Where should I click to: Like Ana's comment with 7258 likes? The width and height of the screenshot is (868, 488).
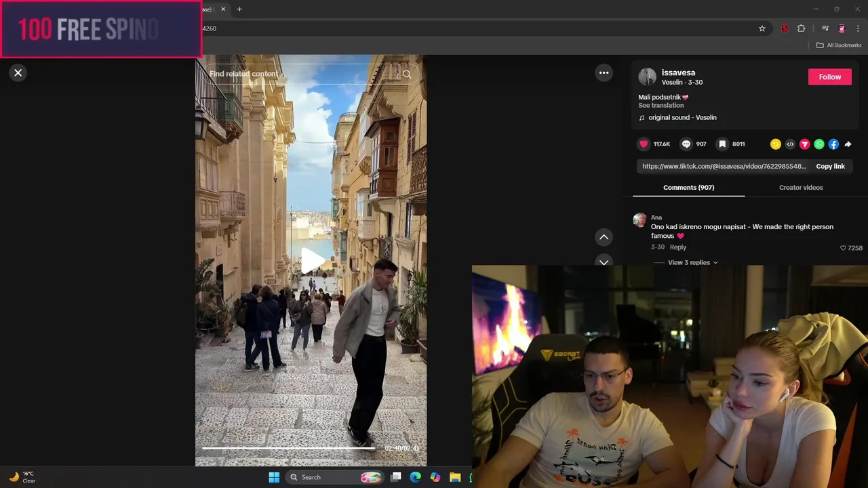pos(843,248)
